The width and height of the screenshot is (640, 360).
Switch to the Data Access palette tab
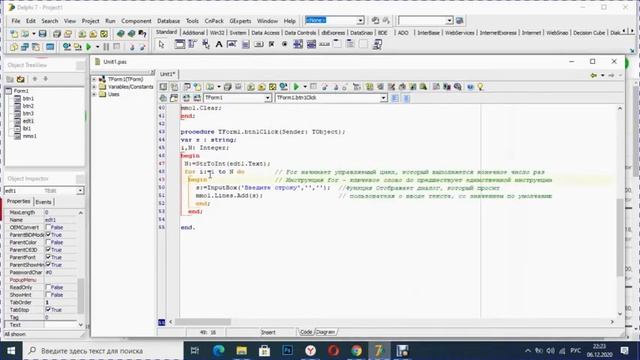[265, 33]
